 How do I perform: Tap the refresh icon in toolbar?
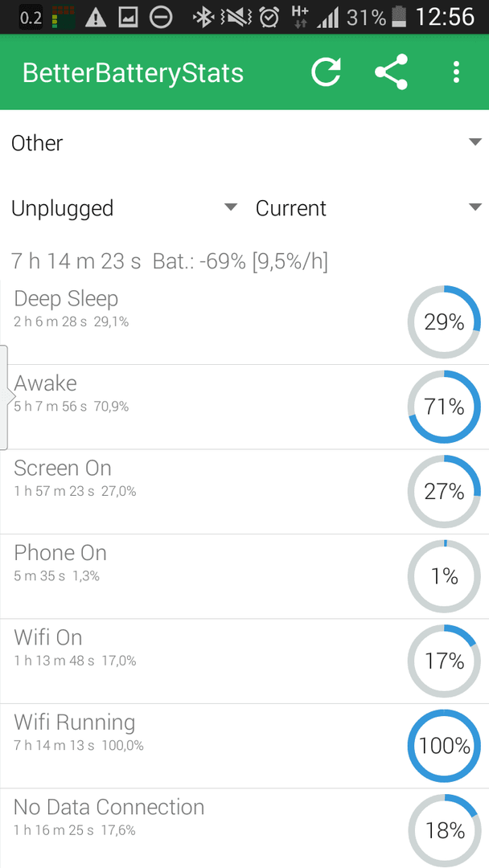(x=326, y=72)
